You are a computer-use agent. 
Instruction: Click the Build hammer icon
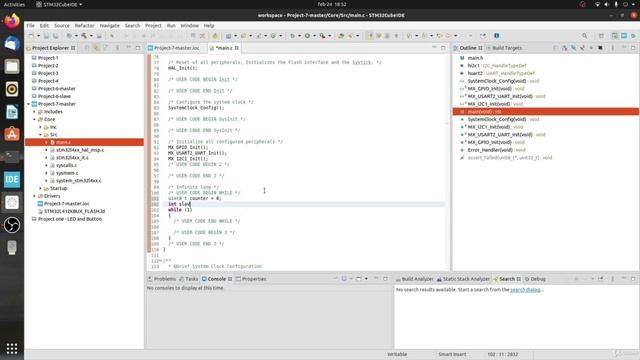point(84,36)
